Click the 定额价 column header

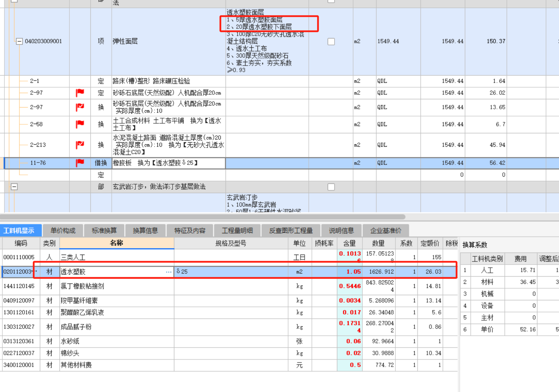430,243
